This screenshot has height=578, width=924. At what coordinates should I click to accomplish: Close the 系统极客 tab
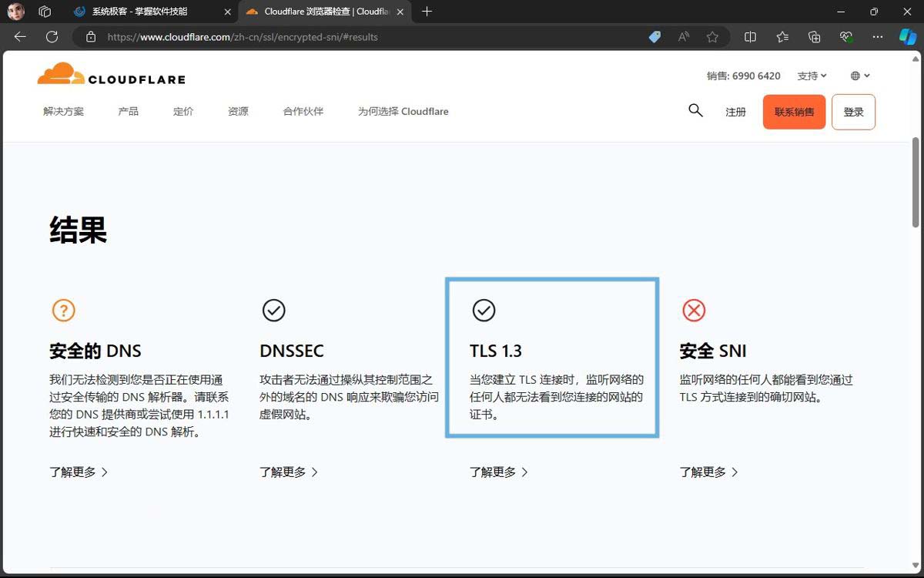227,12
